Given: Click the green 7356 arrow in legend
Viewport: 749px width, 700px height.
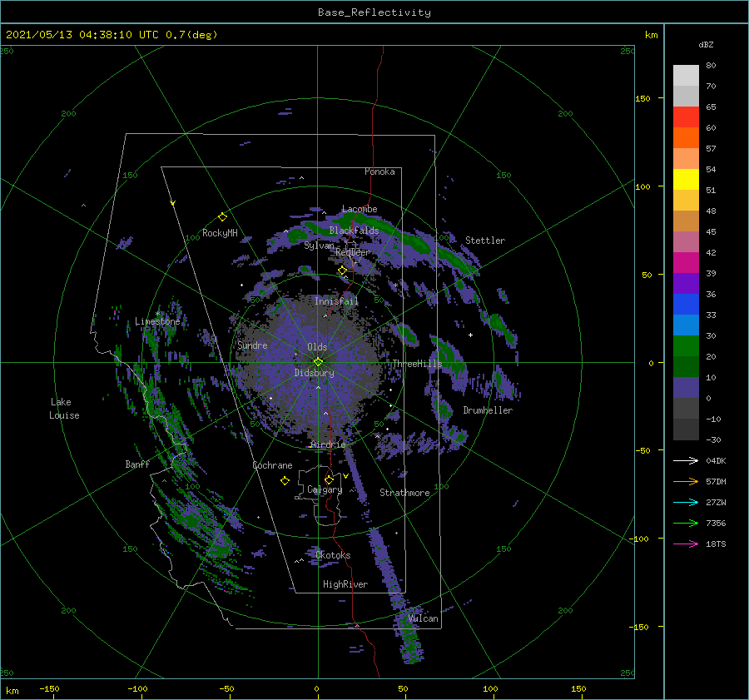Looking at the screenshot, I should [686, 524].
